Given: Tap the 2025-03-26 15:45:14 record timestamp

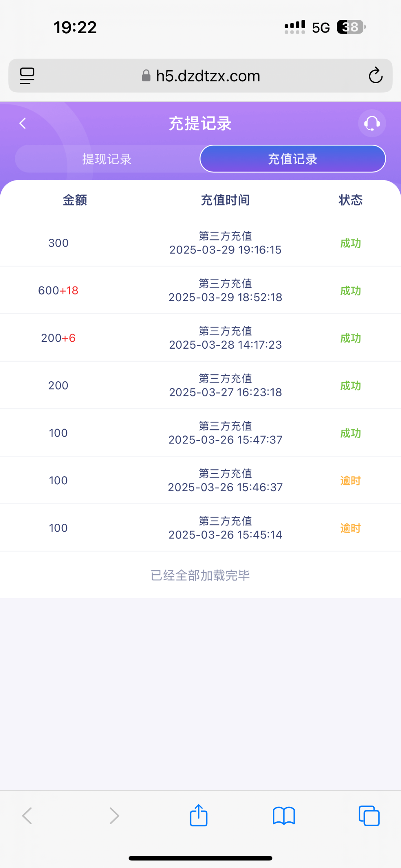Looking at the screenshot, I should (x=225, y=535).
